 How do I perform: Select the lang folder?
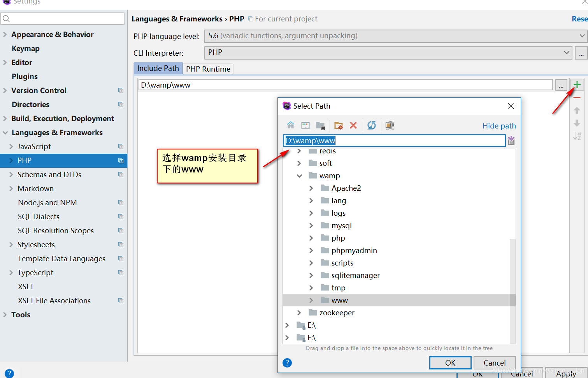[339, 200]
